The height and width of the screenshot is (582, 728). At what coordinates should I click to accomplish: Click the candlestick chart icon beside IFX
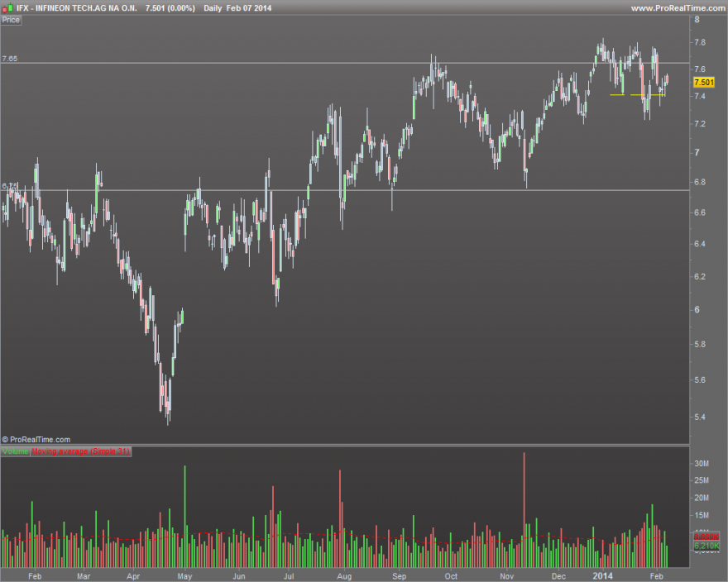(x=7, y=8)
